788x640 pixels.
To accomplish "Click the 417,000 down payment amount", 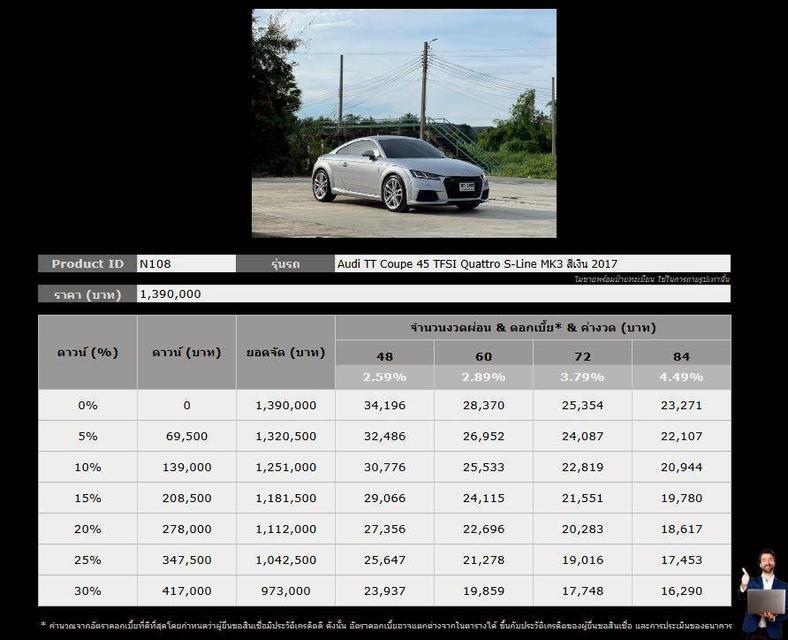I will tap(186, 591).
